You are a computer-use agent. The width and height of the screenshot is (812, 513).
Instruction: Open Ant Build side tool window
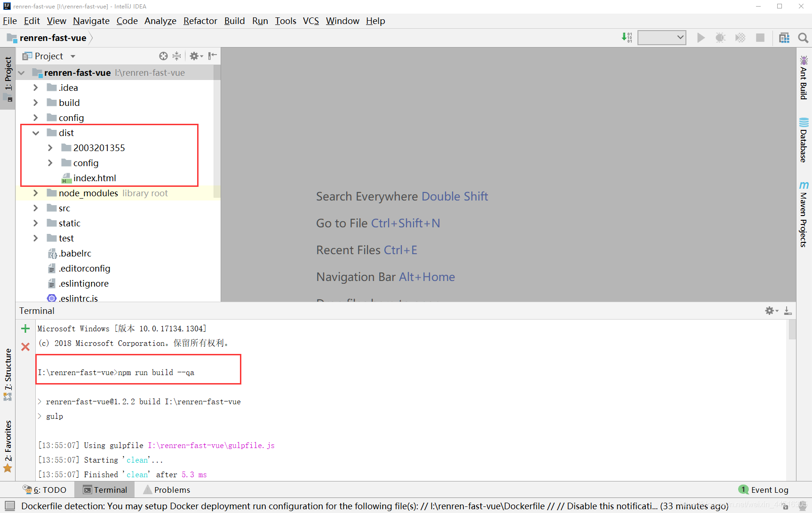coord(804,78)
